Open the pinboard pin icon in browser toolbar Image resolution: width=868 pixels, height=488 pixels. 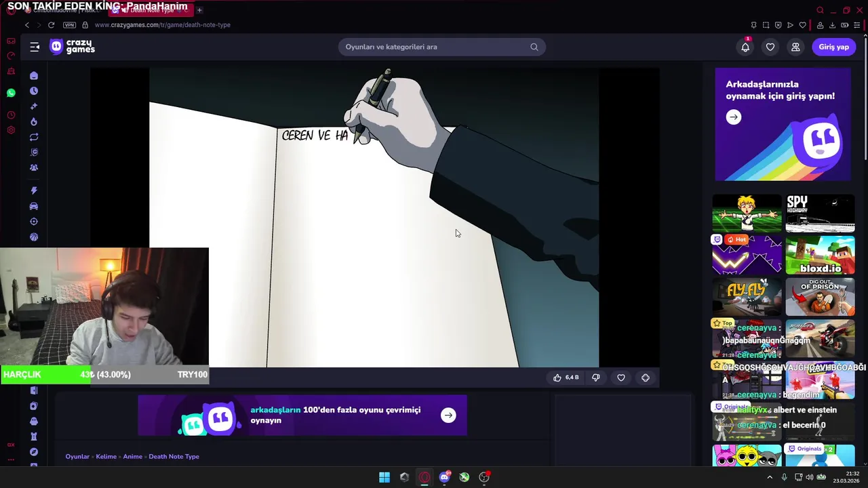click(753, 25)
